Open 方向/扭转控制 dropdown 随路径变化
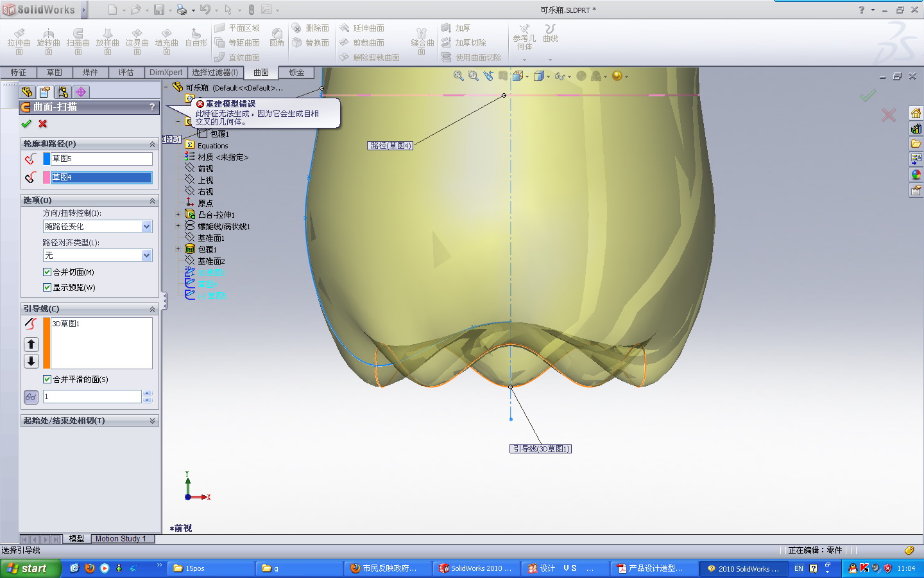The image size is (924, 578). (146, 227)
